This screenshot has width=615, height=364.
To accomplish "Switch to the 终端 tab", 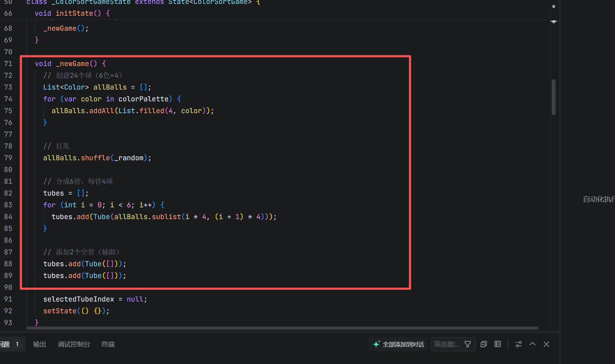I will 108,344.
